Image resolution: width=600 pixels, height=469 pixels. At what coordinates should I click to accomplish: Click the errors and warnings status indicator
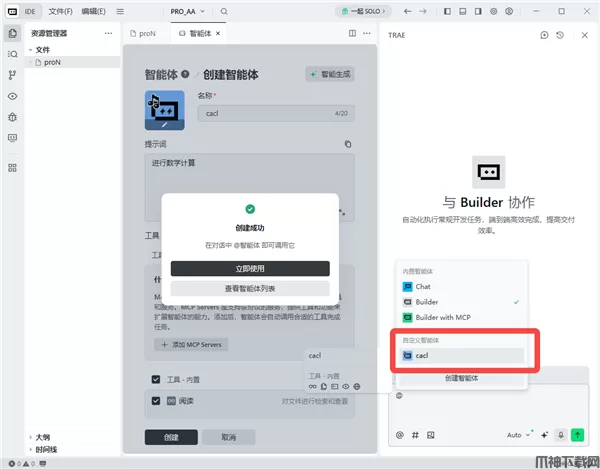[22, 463]
